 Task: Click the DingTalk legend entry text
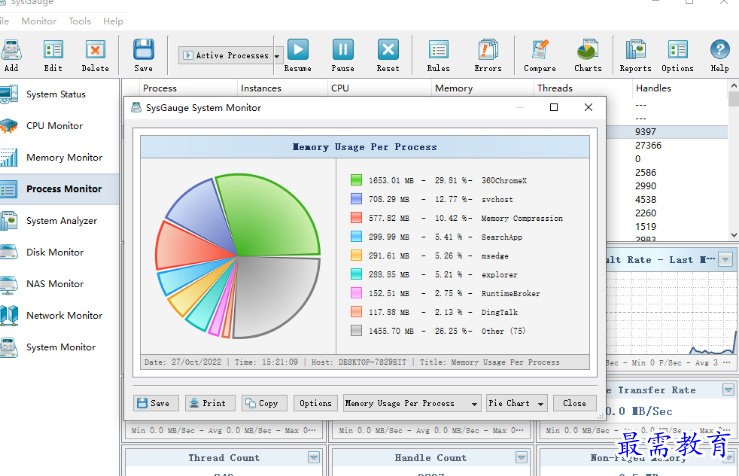click(x=499, y=312)
